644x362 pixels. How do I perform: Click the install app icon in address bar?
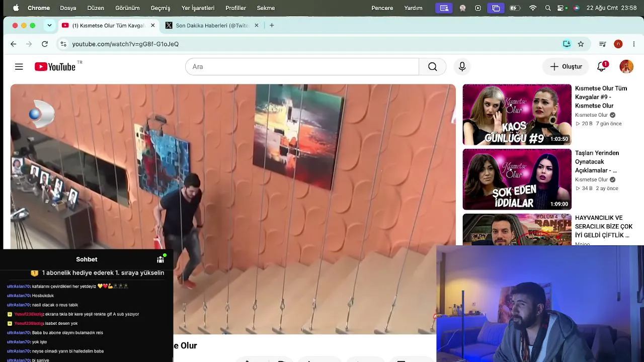pyautogui.click(x=567, y=44)
